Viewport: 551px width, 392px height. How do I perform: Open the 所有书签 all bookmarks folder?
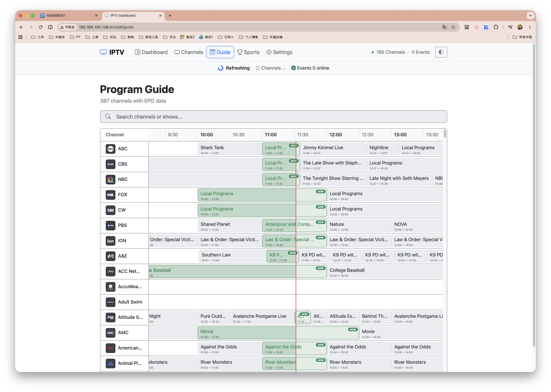[522, 37]
